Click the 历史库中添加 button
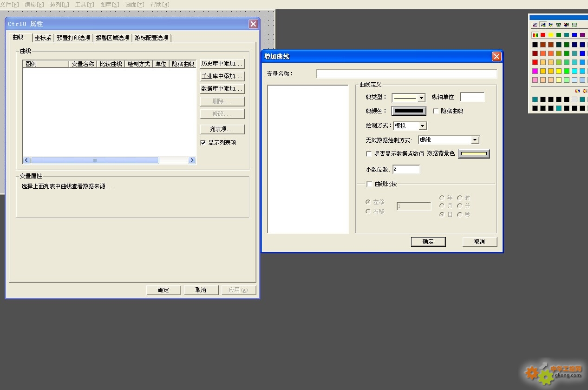The width and height of the screenshot is (588, 390). 222,64
